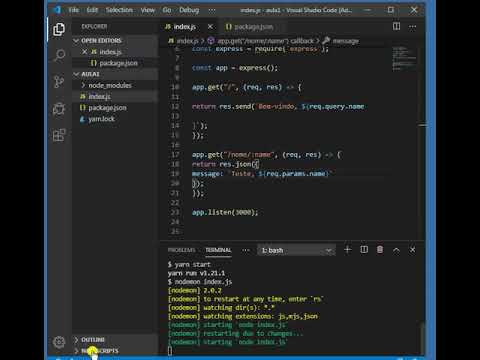Image resolution: width=480 pixels, height=360 pixels.
Task: Open the Search view in activity bar
Action: 59,56
